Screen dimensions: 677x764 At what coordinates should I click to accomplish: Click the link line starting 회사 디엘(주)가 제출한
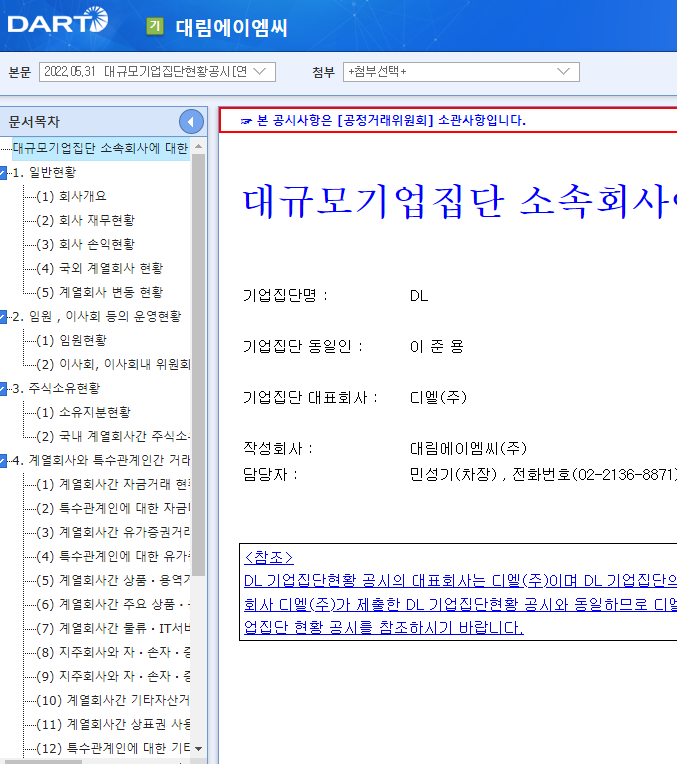point(460,605)
